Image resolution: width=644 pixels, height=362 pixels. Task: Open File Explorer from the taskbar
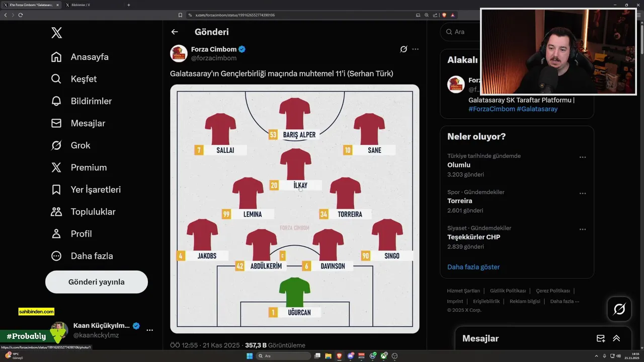pyautogui.click(x=328, y=356)
